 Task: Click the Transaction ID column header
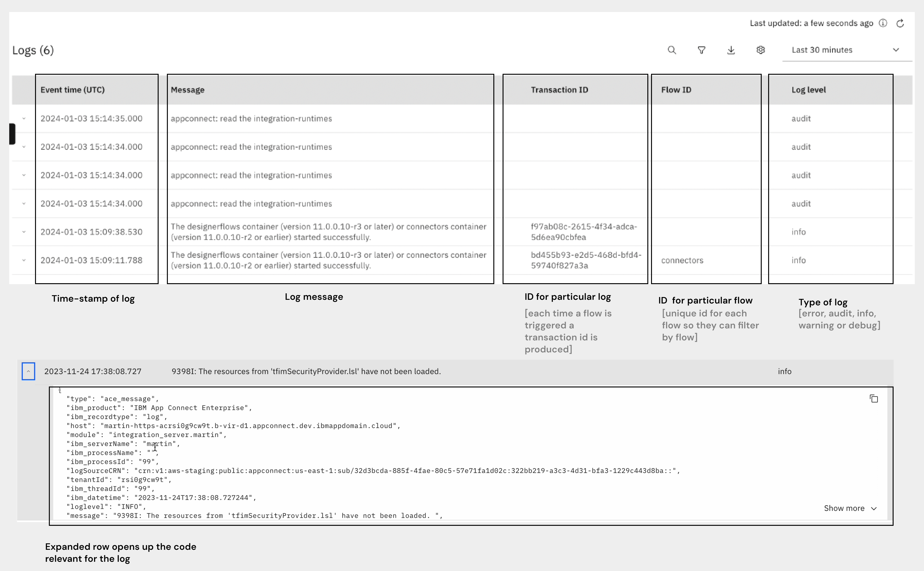click(x=559, y=90)
